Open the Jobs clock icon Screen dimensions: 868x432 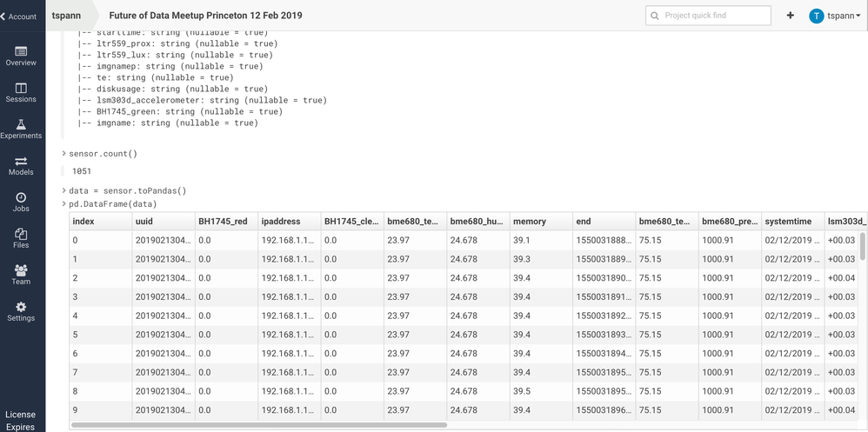point(21,198)
